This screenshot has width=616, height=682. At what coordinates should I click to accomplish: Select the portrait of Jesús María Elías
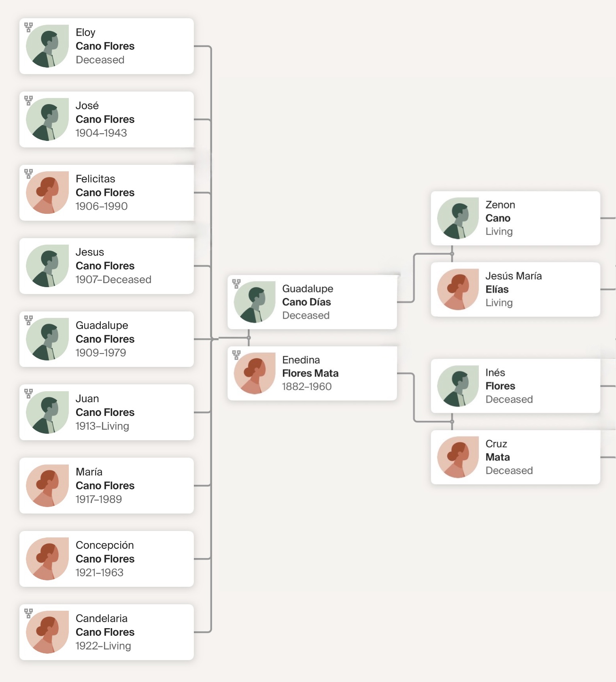458,290
